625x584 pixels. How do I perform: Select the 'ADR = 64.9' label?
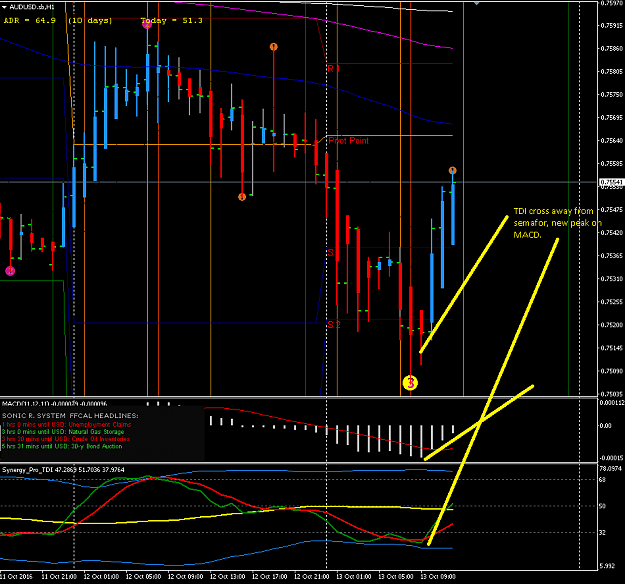30,20
